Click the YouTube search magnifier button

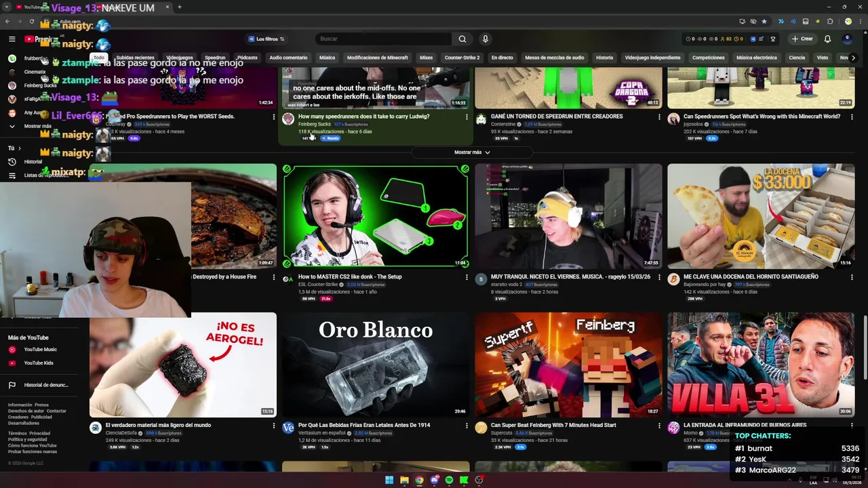(462, 39)
